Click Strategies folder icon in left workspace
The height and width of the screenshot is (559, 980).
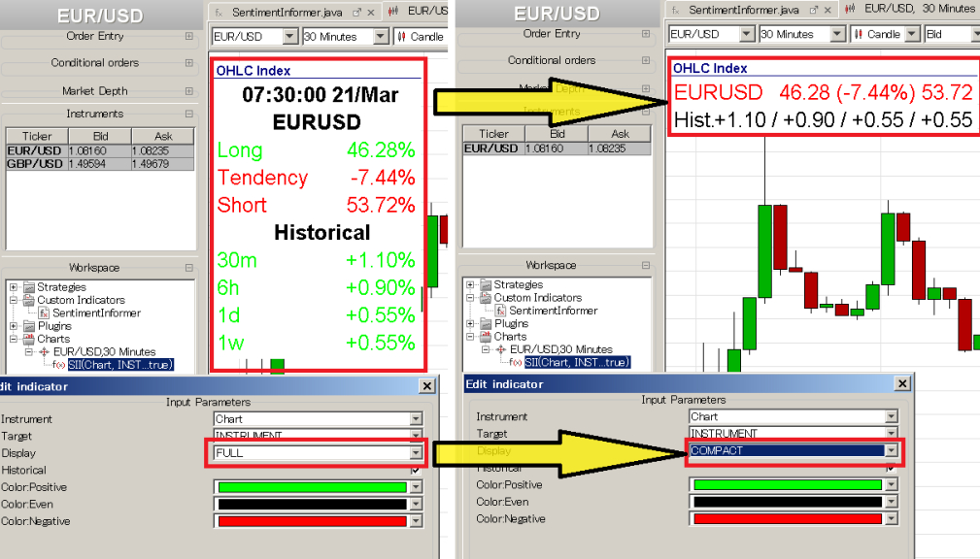(29, 287)
